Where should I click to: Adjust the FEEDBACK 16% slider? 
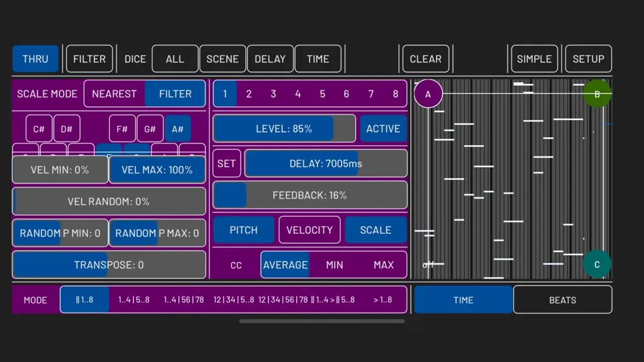coord(310,195)
